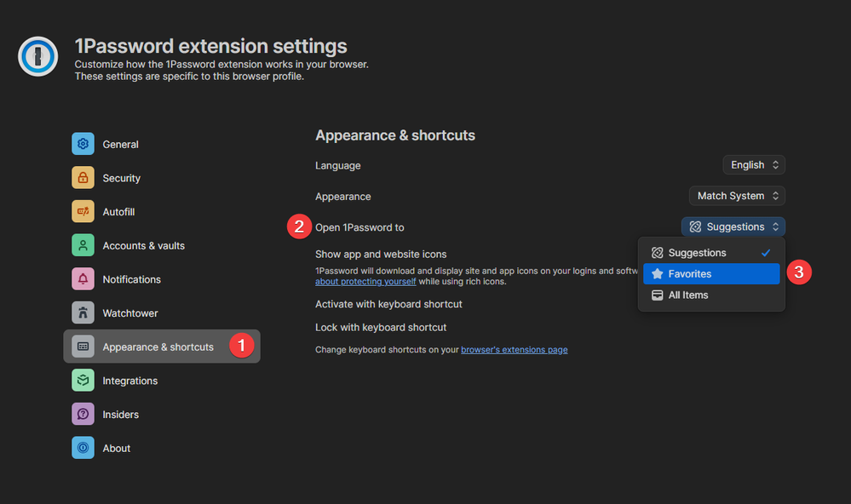The width and height of the screenshot is (851, 504).
Task: Open Security settings via lock icon
Action: click(83, 178)
